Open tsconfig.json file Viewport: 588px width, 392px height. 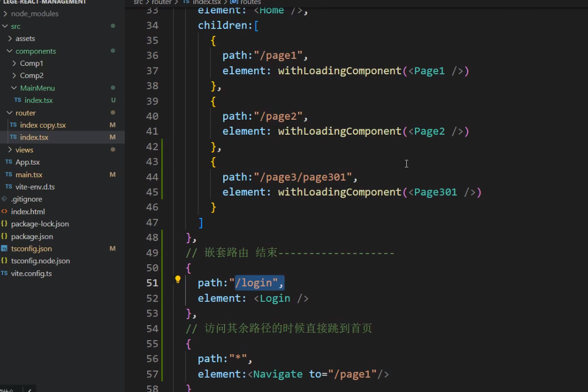coord(31,249)
